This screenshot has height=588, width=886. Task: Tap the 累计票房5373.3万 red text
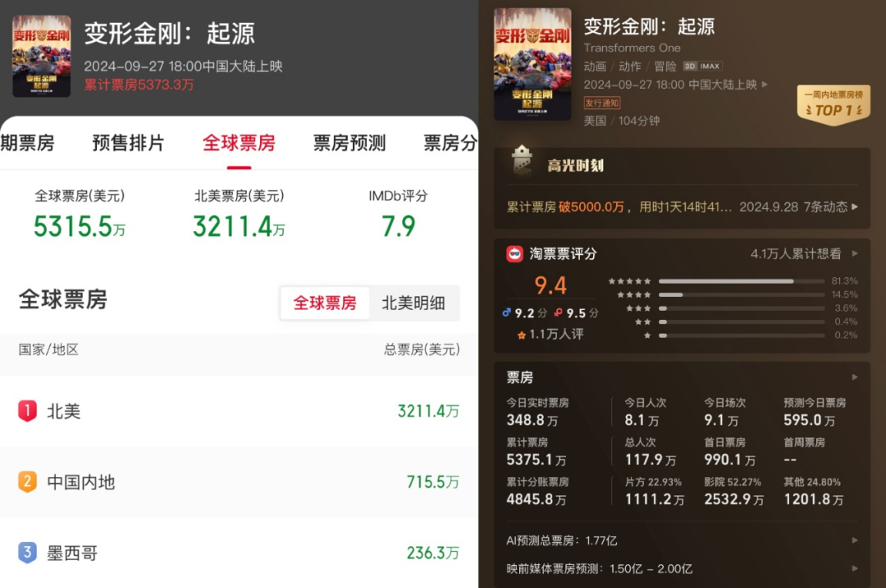click(139, 84)
